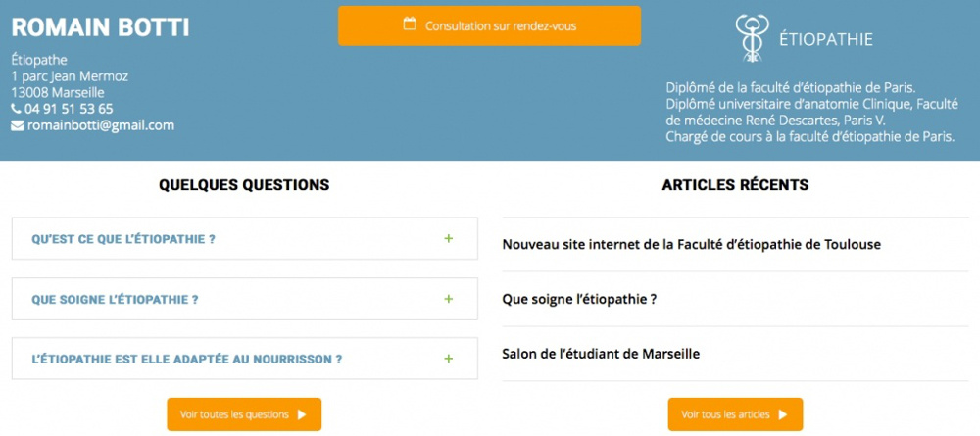
Task: Click the arrow icon on 'Voir toutes les questions'
Action: pos(302,414)
